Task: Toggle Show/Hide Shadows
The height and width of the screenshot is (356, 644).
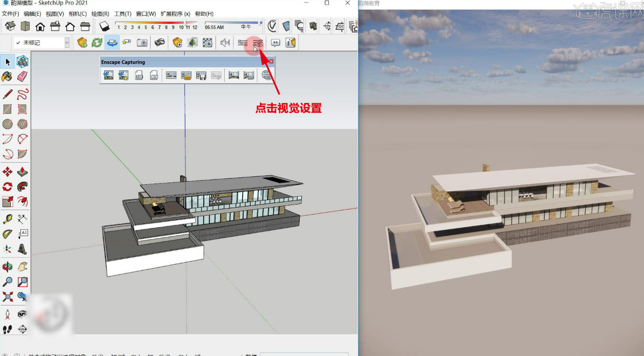Action: [105, 26]
